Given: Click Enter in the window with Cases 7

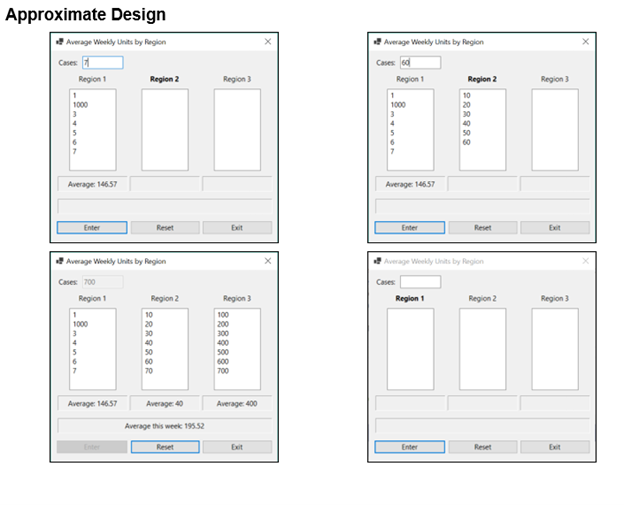Looking at the screenshot, I should click(92, 228).
